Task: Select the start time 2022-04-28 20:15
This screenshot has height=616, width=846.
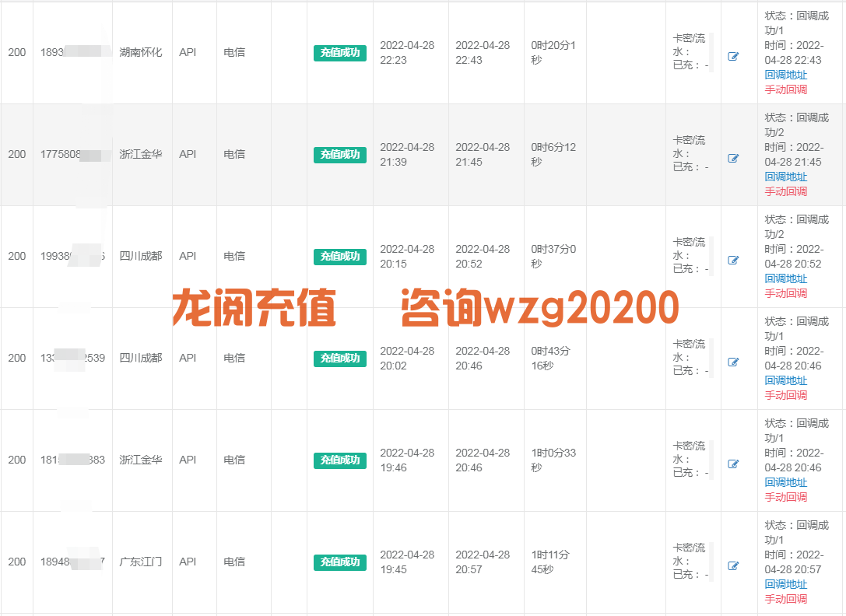Action: 407,257
